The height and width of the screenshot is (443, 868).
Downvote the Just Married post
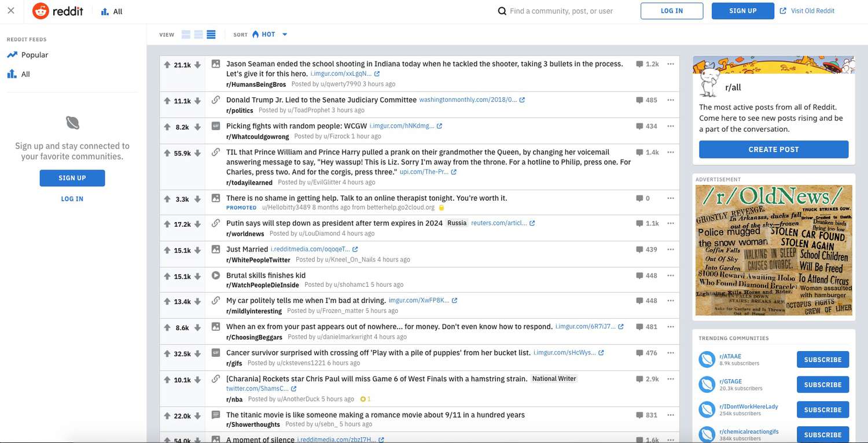(197, 250)
